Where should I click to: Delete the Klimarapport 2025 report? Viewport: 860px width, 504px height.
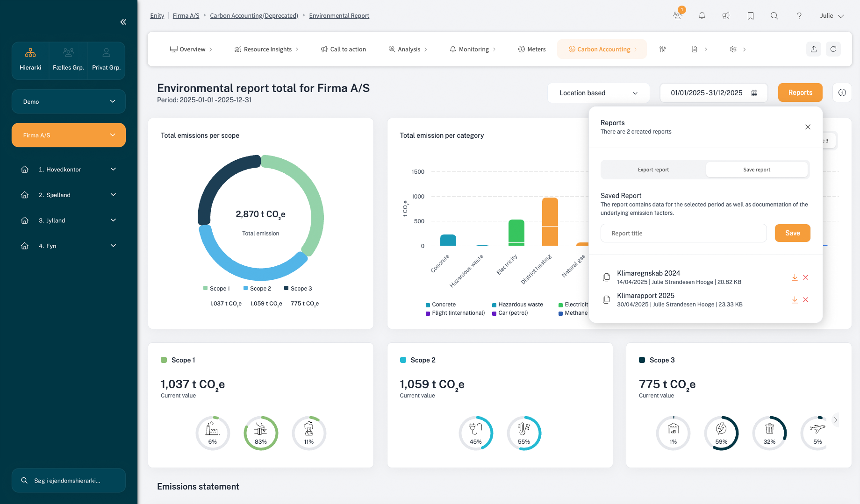[x=806, y=300]
